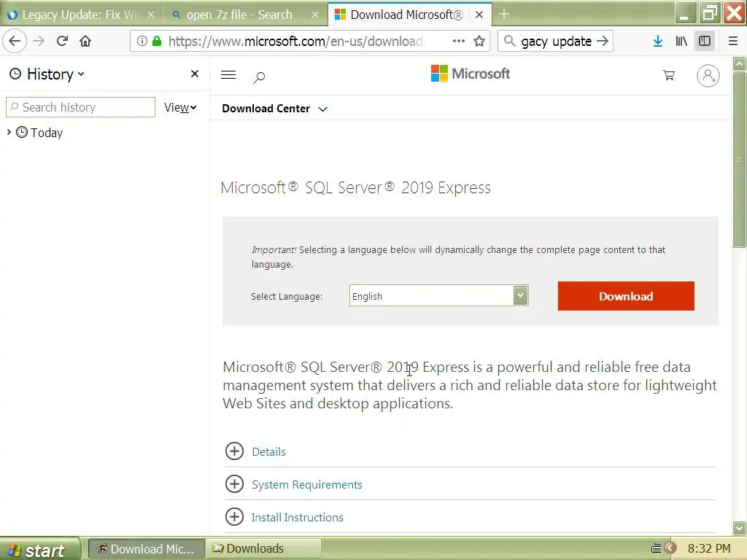Open page actions three-dot menu
Screen dimensions: 747x560
tap(458, 41)
